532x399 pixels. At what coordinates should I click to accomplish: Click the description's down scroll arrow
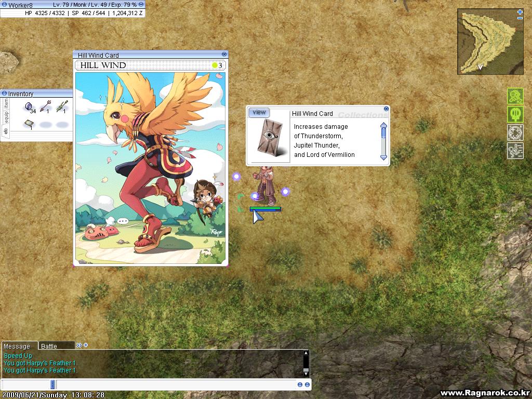coord(384,158)
